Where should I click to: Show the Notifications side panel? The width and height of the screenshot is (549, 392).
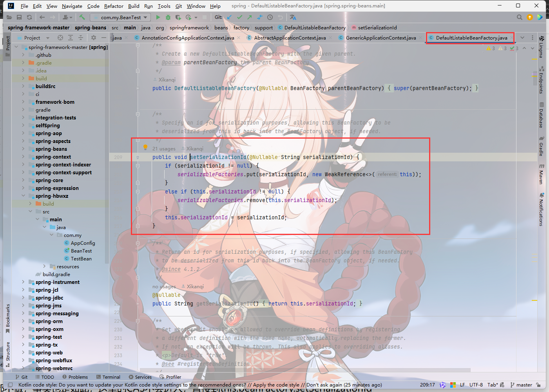pyautogui.click(x=542, y=209)
